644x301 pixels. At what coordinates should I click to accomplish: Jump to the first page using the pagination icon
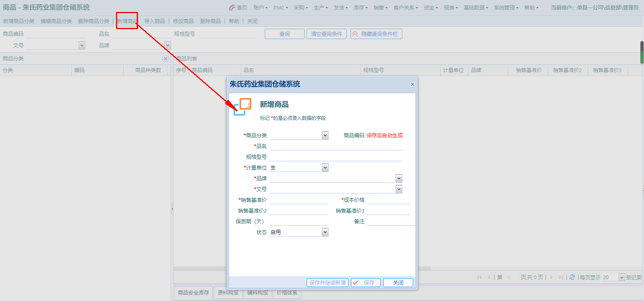click(x=479, y=277)
